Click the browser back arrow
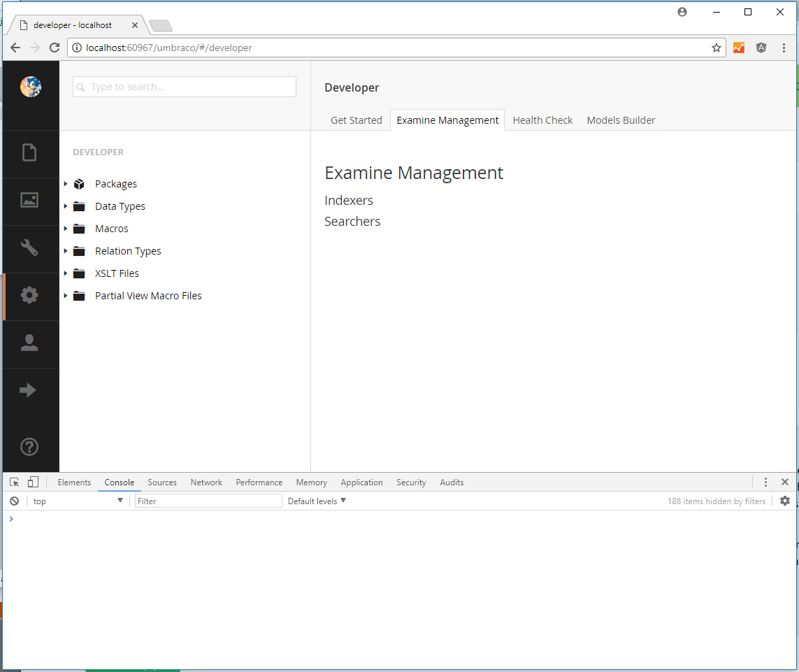The image size is (799, 672). click(x=15, y=48)
